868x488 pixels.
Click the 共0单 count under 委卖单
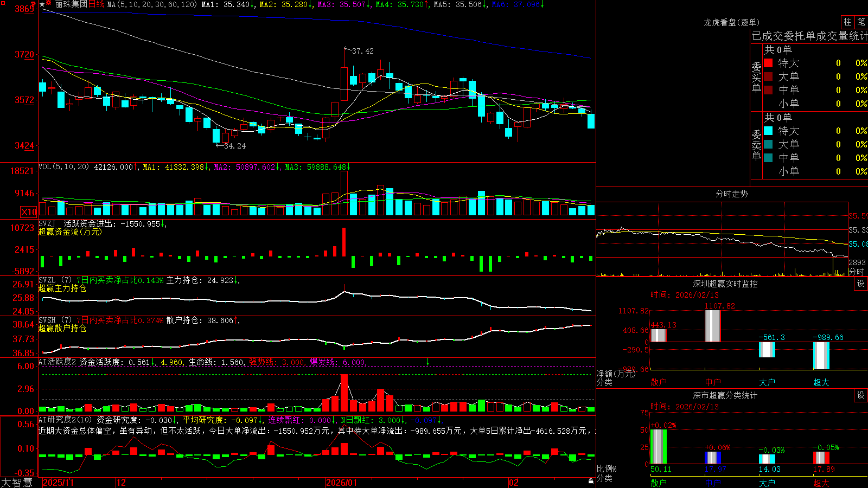click(778, 117)
